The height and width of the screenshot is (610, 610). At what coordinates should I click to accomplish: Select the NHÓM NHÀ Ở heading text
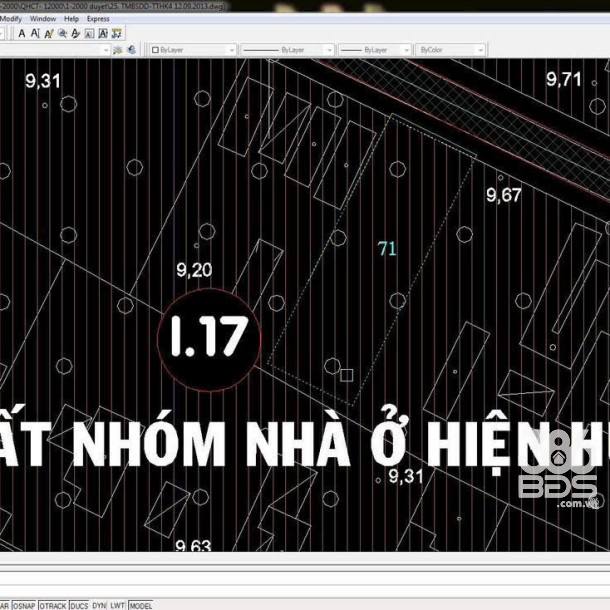[240, 438]
